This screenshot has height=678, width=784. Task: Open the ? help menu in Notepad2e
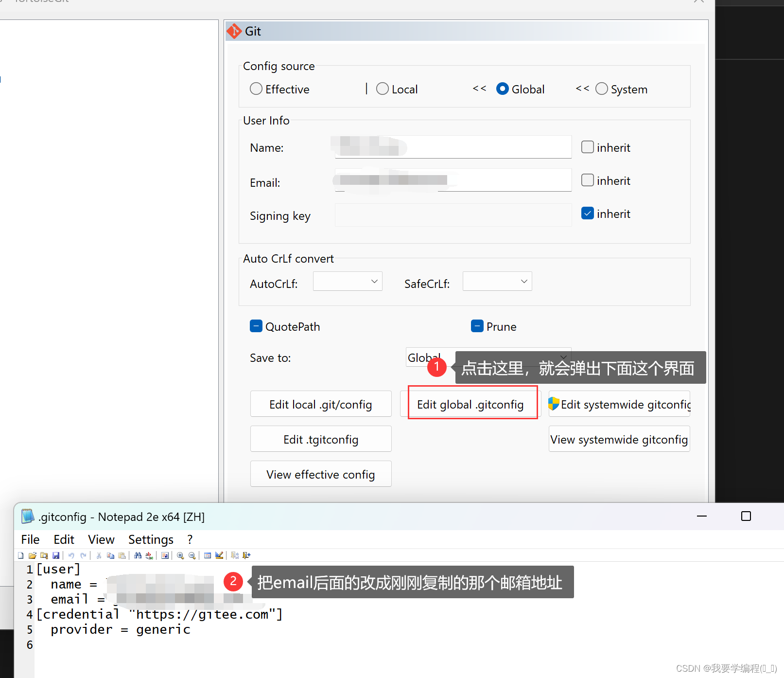click(x=190, y=539)
